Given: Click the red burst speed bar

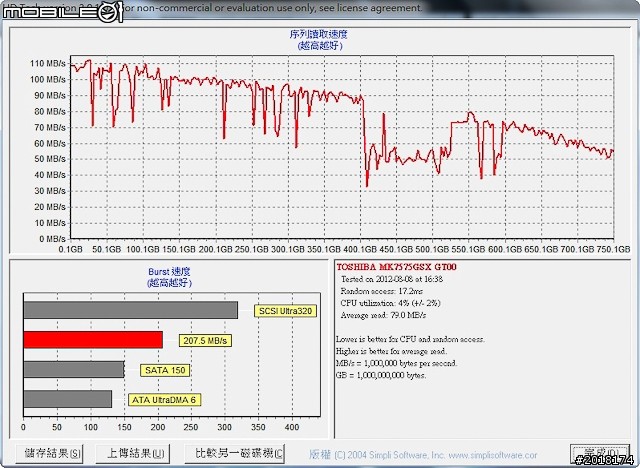Looking at the screenshot, I should [x=92, y=340].
